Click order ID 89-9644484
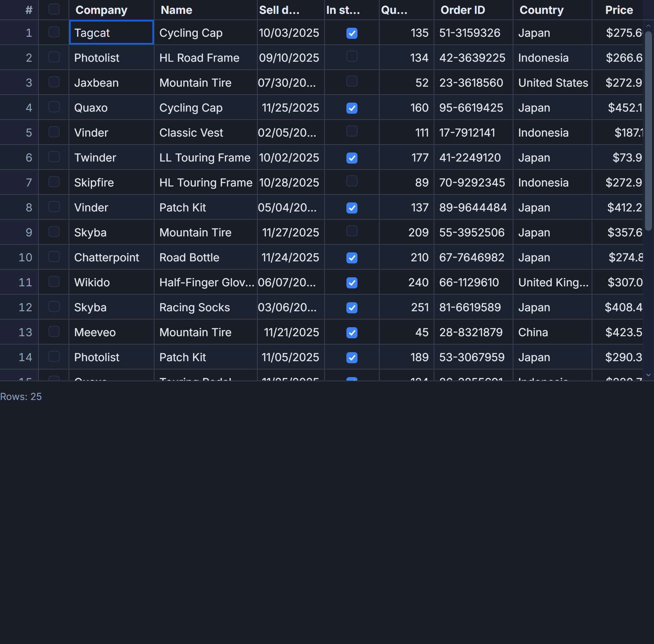The width and height of the screenshot is (654, 644). 474,207
